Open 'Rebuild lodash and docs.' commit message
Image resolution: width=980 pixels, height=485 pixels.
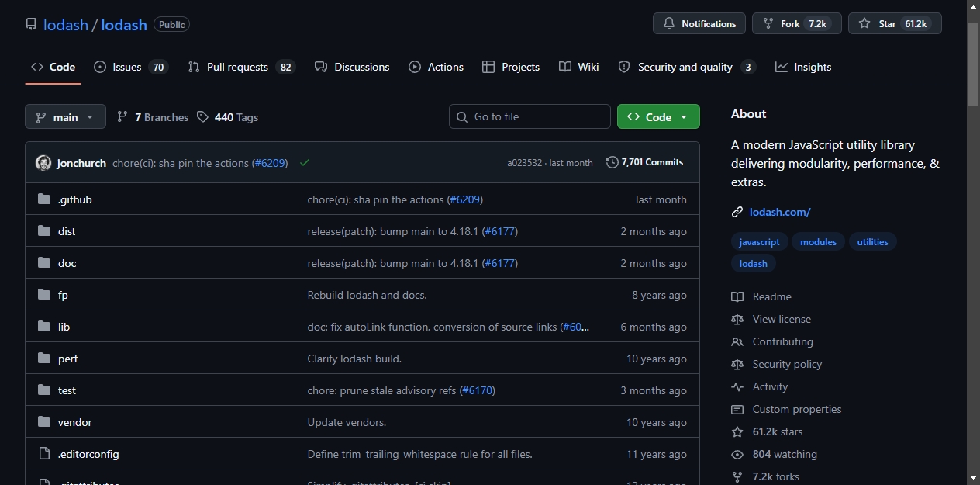[367, 295]
